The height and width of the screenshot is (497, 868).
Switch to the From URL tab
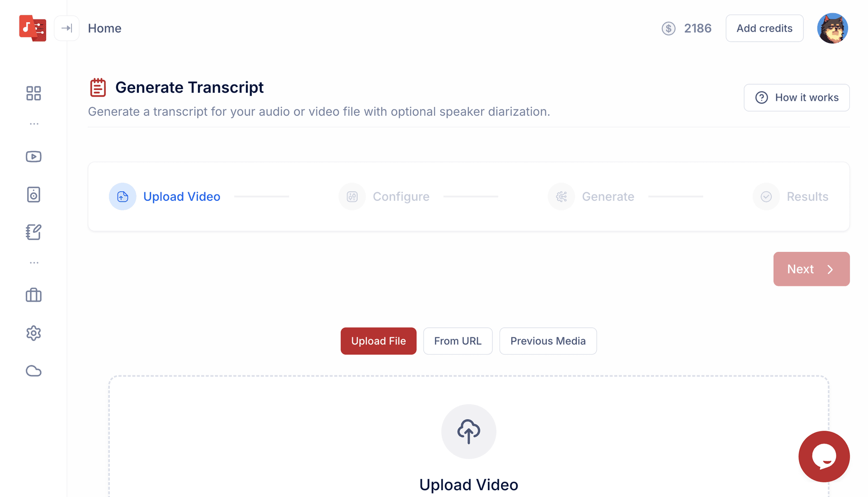pyautogui.click(x=458, y=341)
